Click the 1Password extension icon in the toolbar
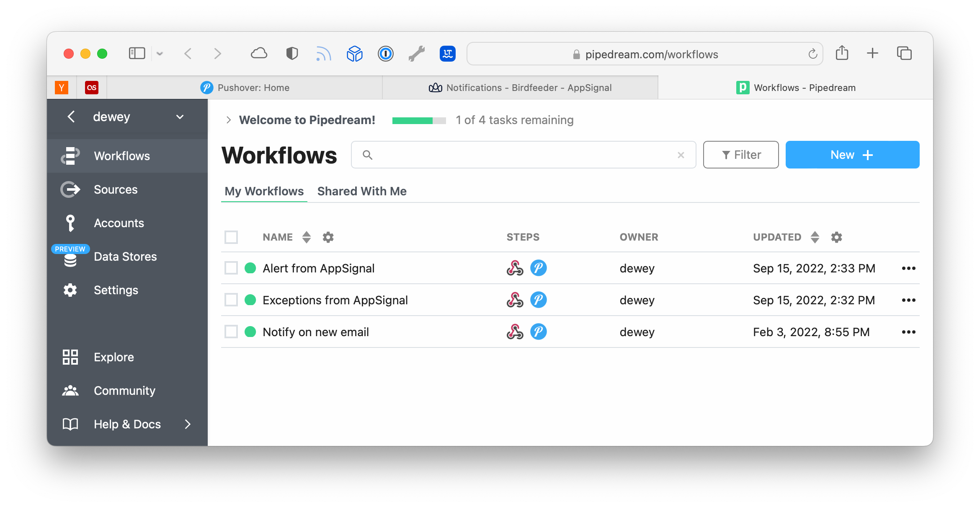Screen dimensions: 980x508 385,54
